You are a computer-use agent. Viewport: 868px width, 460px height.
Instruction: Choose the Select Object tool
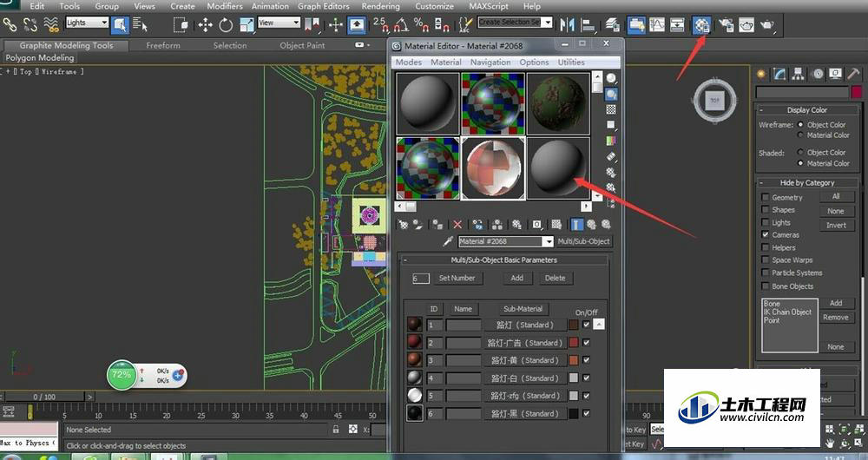pyautogui.click(x=120, y=25)
